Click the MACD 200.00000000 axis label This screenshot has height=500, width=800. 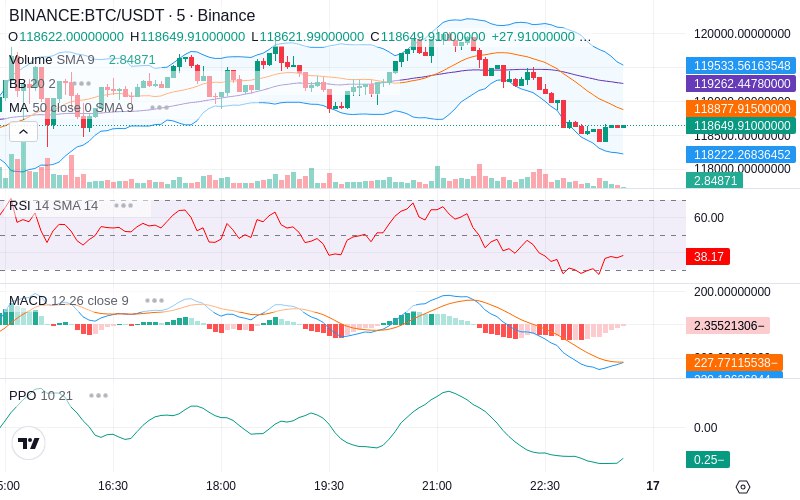coord(732,292)
